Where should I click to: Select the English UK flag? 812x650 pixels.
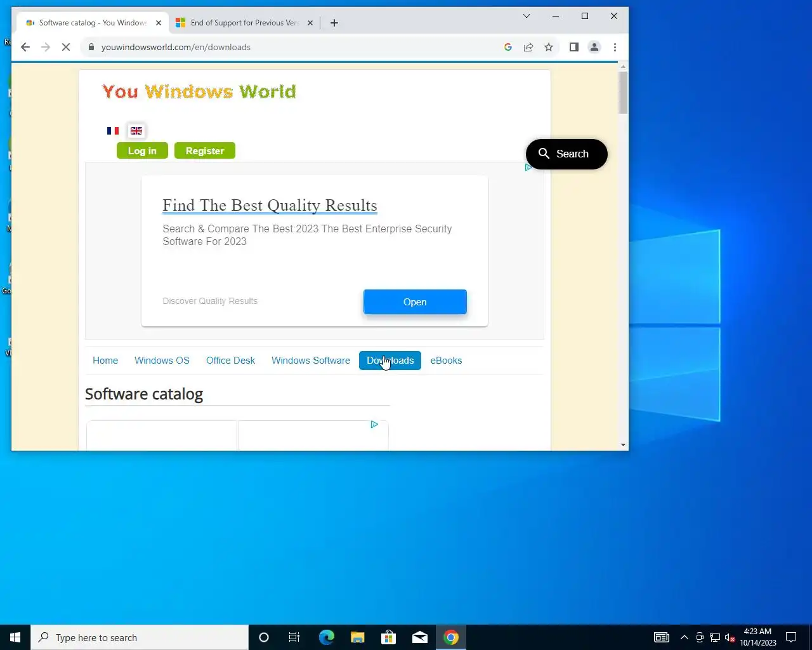(x=136, y=131)
